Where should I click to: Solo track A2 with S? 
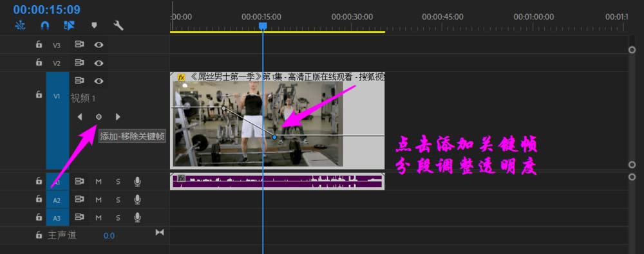[118, 200]
